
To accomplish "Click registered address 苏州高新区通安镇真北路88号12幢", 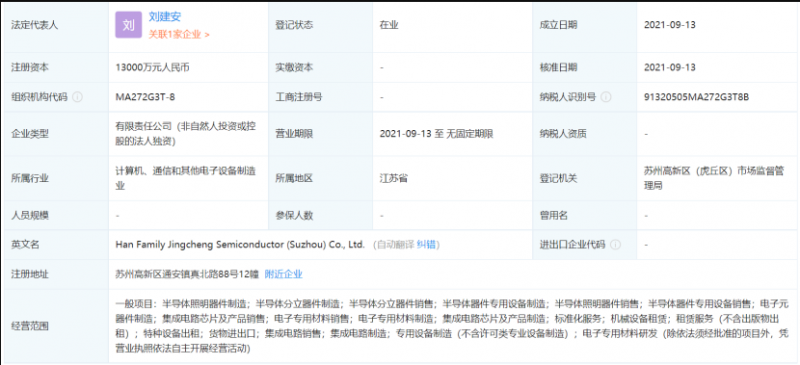I will point(188,274).
